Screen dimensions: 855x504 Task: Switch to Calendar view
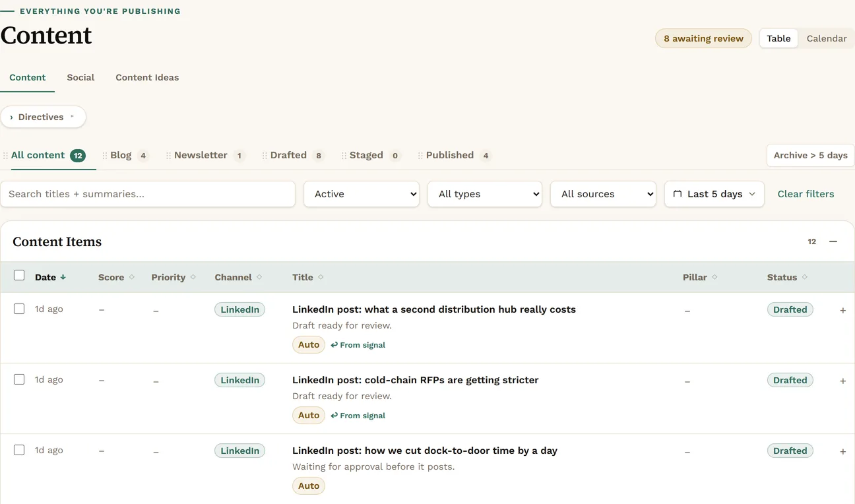pyautogui.click(x=827, y=38)
